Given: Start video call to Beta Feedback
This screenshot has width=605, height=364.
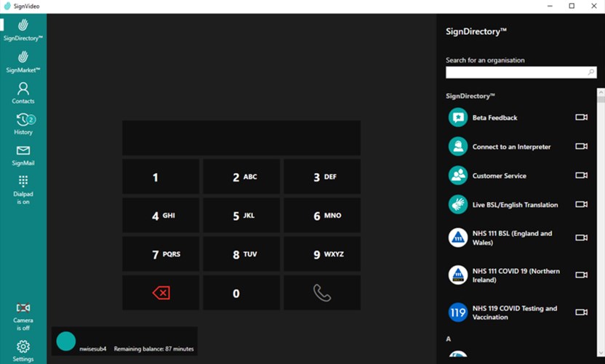Looking at the screenshot, I should [582, 117].
